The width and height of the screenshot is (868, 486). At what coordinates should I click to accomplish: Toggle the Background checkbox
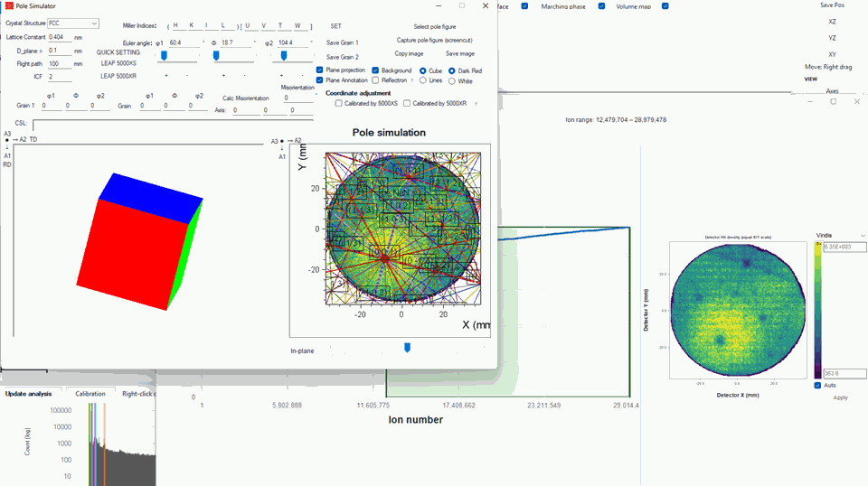pyautogui.click(x=375, y=70)
